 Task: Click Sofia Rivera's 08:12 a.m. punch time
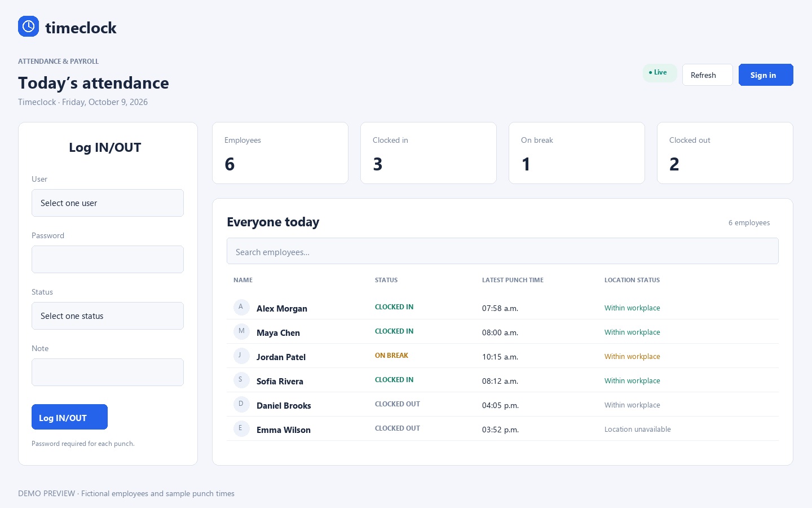[500, 381]
